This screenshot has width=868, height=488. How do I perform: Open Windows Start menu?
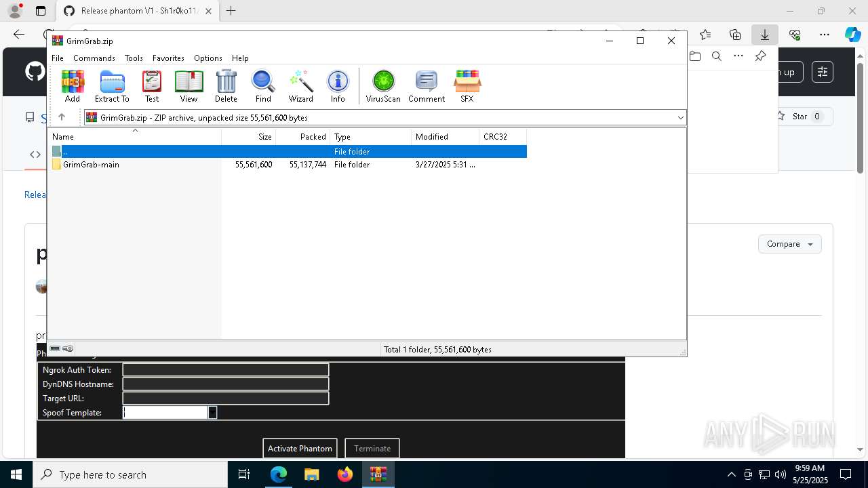click(x=16, y=474)
